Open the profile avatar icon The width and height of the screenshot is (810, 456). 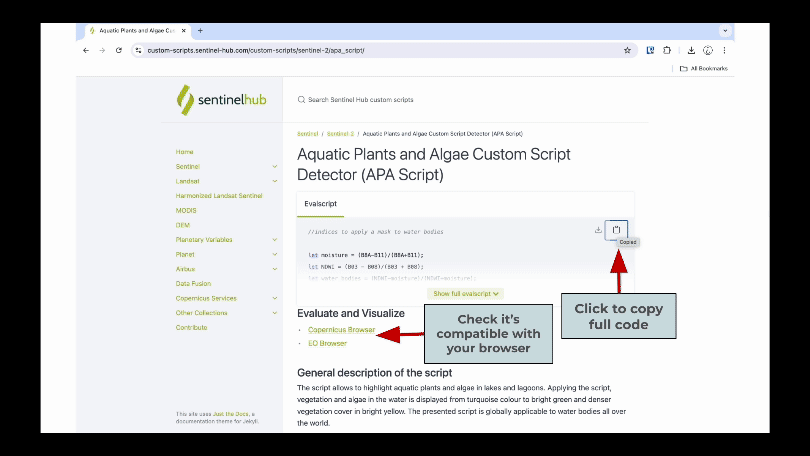pos(708,51)
